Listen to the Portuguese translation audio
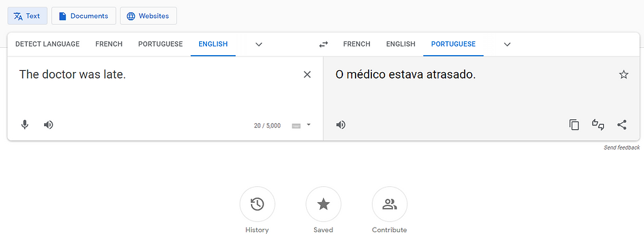The height and width of the screenshot is (248, 644). (x=341, y=125)
